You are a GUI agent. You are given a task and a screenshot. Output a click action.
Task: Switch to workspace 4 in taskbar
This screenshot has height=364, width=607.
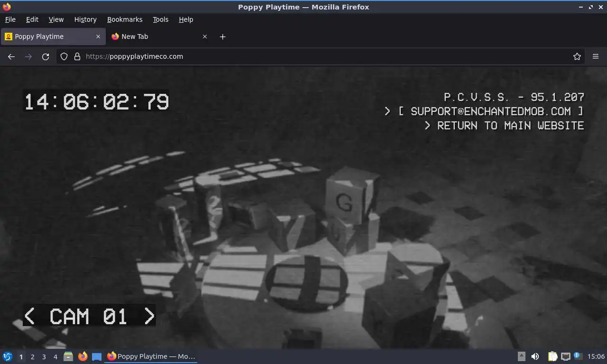click(55, 357)
